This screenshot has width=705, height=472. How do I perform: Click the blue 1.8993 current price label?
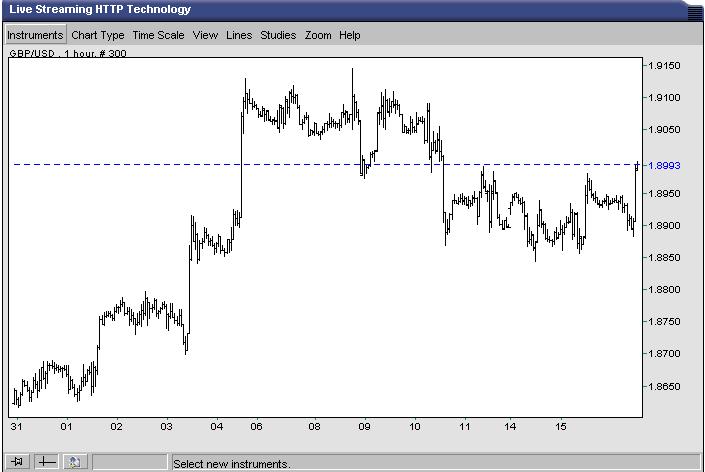(665, 166)
